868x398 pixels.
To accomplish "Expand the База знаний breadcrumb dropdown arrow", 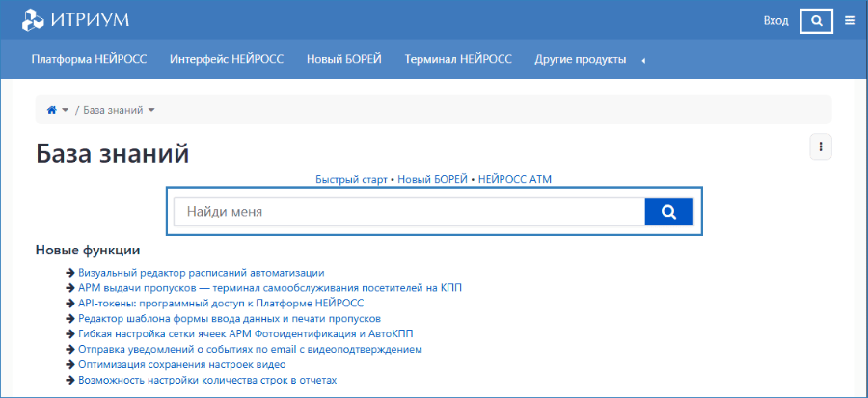I will point(151,110).
